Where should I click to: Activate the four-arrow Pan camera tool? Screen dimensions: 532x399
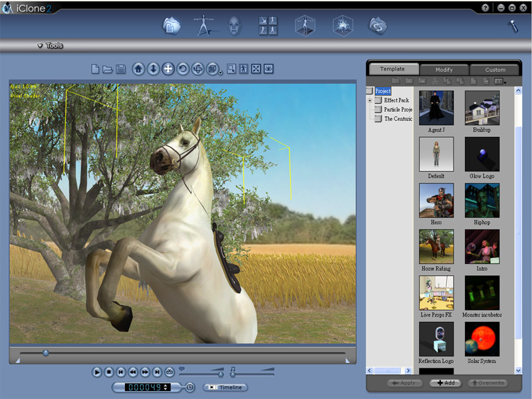click(x=168, y=68)
